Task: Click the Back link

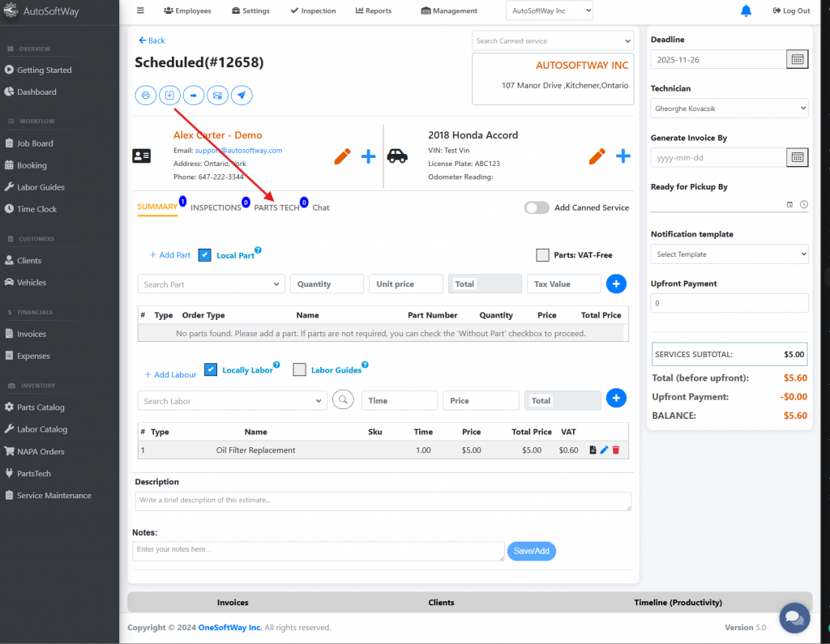Action: (x=152, y=41)
